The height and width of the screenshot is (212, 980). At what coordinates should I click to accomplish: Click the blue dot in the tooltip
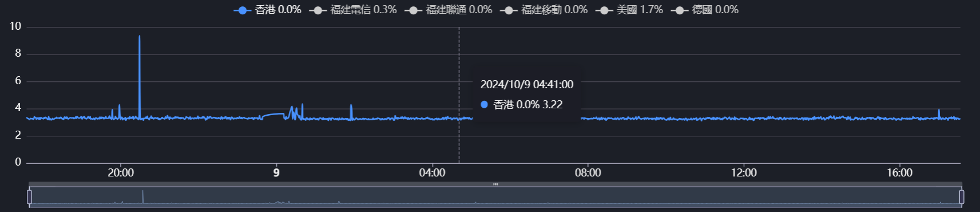[484, 104]
